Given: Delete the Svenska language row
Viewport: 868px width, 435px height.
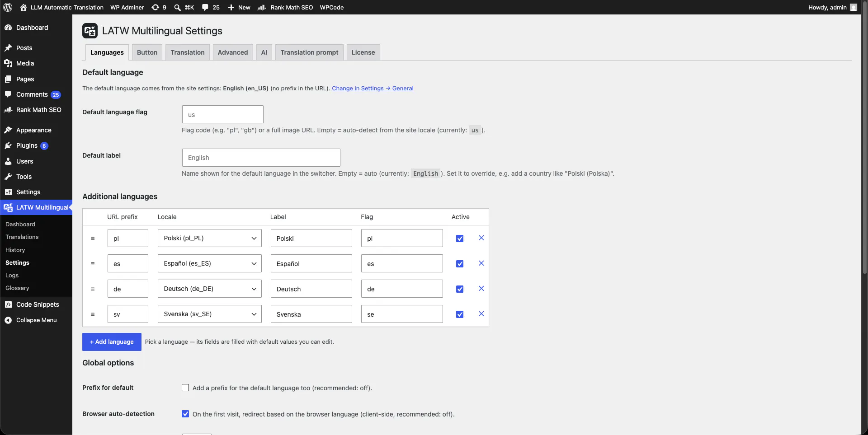Looking at the screenshot, I should 481,314.
